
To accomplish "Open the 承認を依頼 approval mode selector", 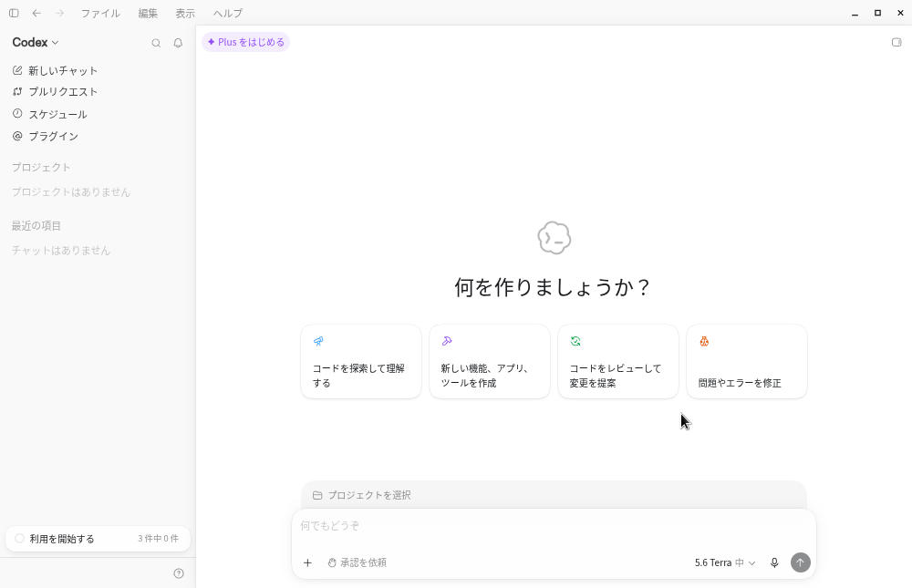I will coord(358,562).
